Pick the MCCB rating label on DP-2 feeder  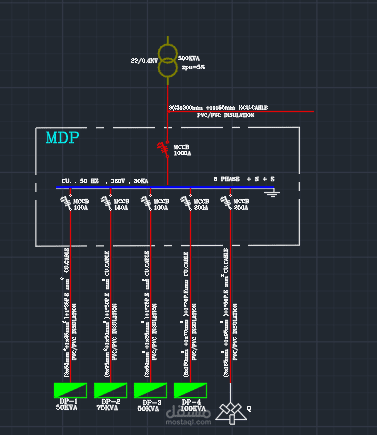click(121, 205)
